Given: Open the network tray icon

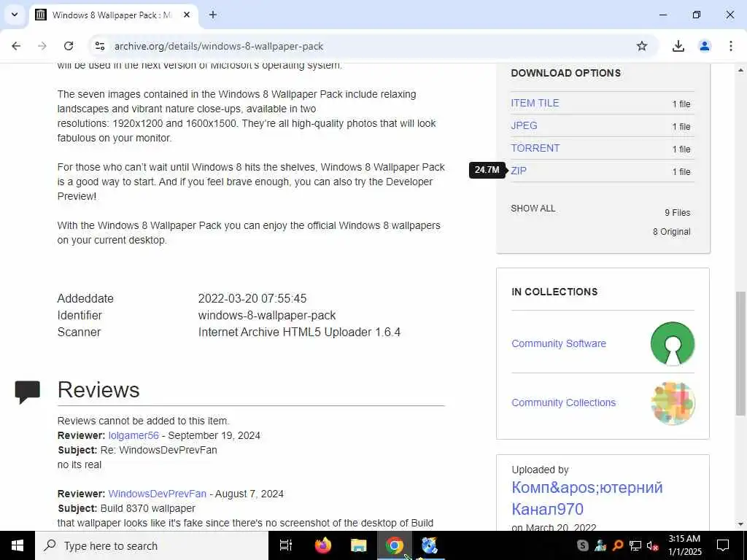Looking at the screenshot, I should tap(635, 545).
